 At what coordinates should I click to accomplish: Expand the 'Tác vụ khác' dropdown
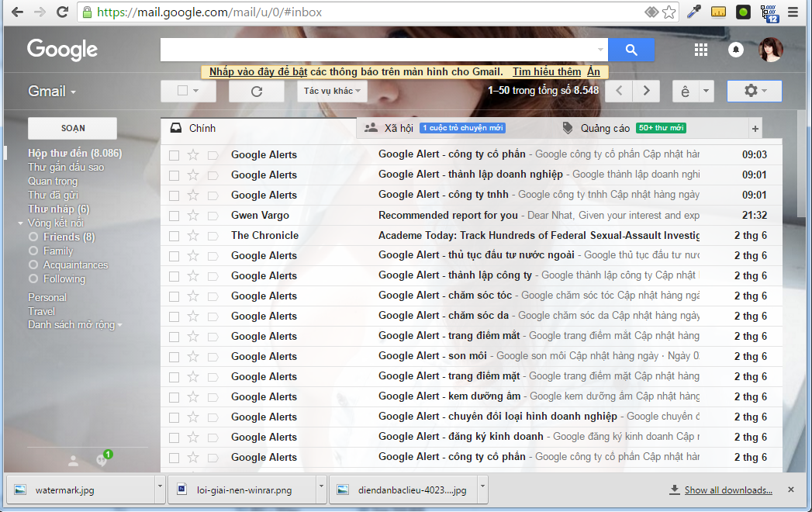click(x=332, y=91)
